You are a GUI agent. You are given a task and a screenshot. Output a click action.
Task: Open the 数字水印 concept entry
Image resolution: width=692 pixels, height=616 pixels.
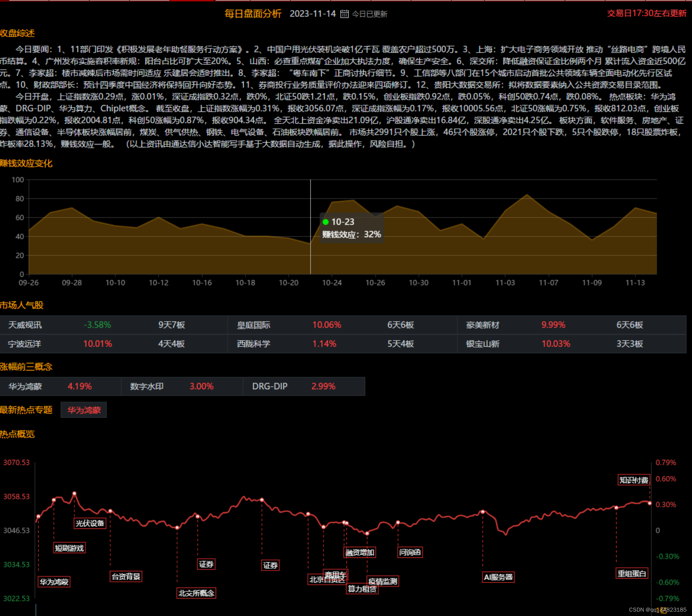click(147, 386)
